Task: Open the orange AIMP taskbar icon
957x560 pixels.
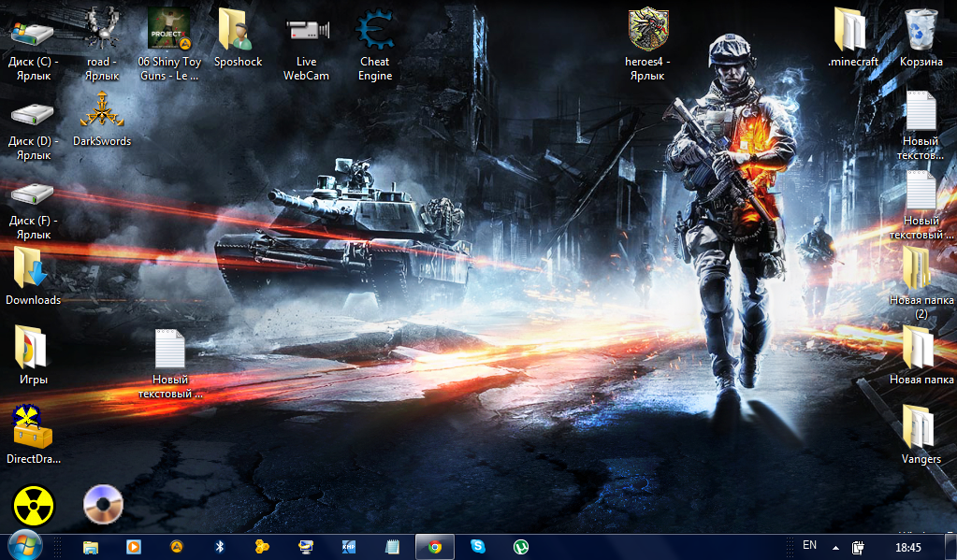Action: click(177, 547)
